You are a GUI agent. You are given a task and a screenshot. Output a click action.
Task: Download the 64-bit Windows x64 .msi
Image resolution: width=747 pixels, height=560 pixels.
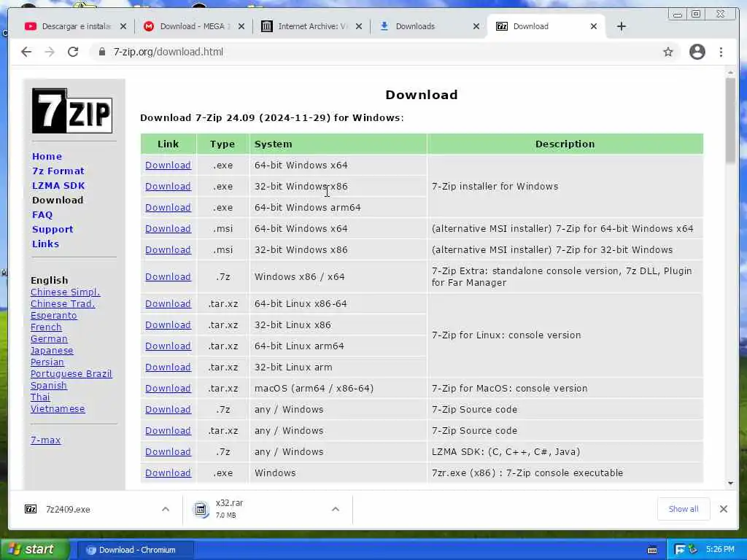pos(168,228)
